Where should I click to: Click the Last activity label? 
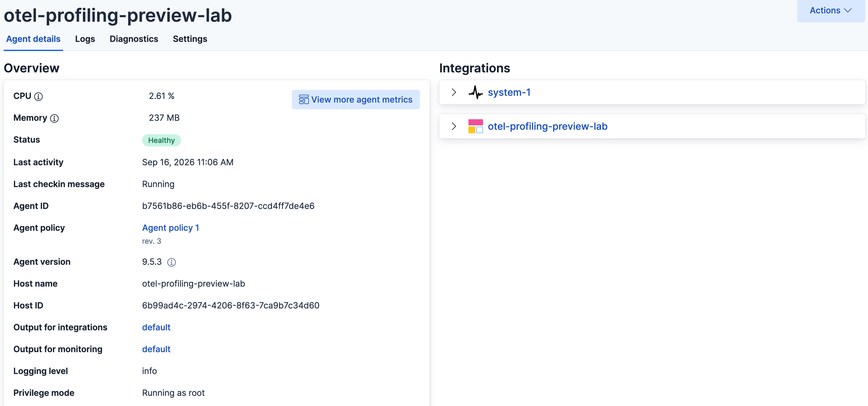38,162
